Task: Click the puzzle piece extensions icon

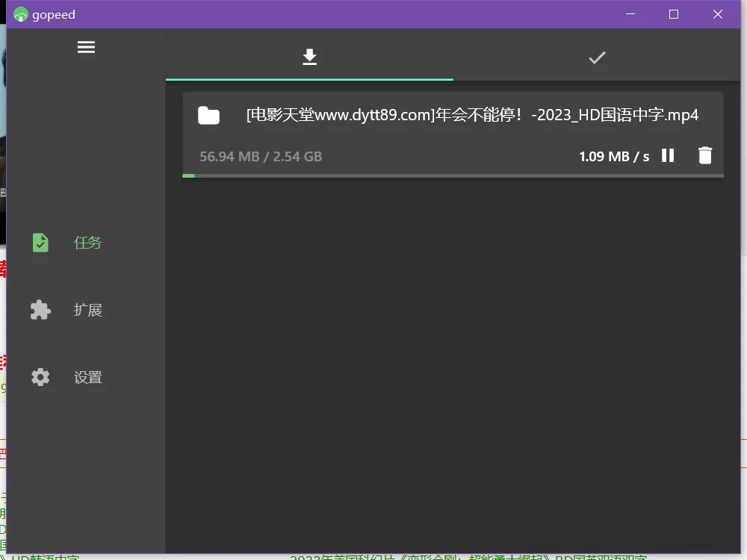Action: point(40,310)
